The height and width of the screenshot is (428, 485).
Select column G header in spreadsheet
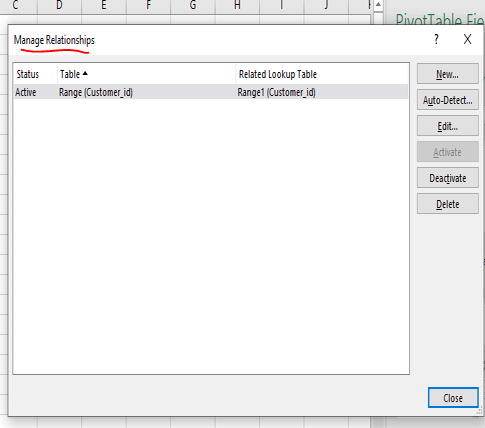(x=193, y=5)
